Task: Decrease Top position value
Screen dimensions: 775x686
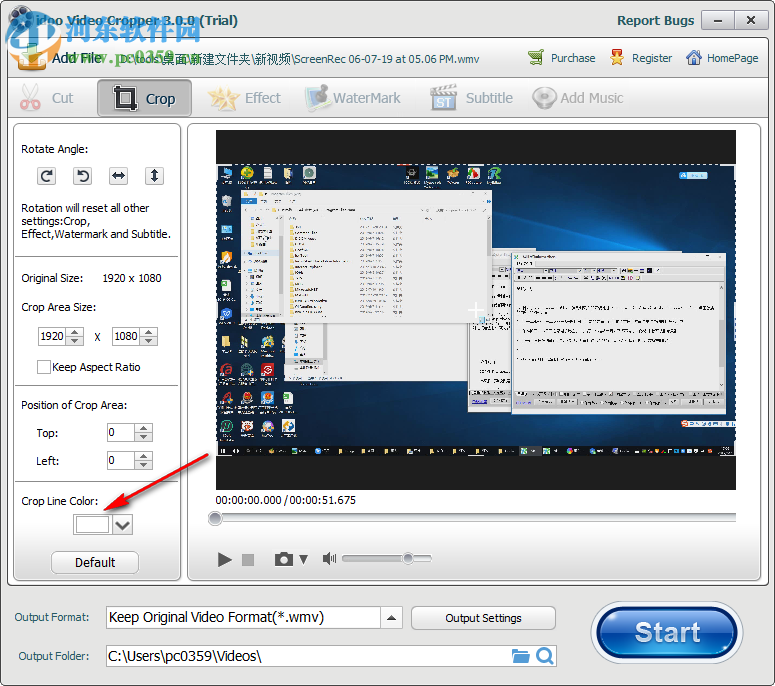Action: coord(143,437)
